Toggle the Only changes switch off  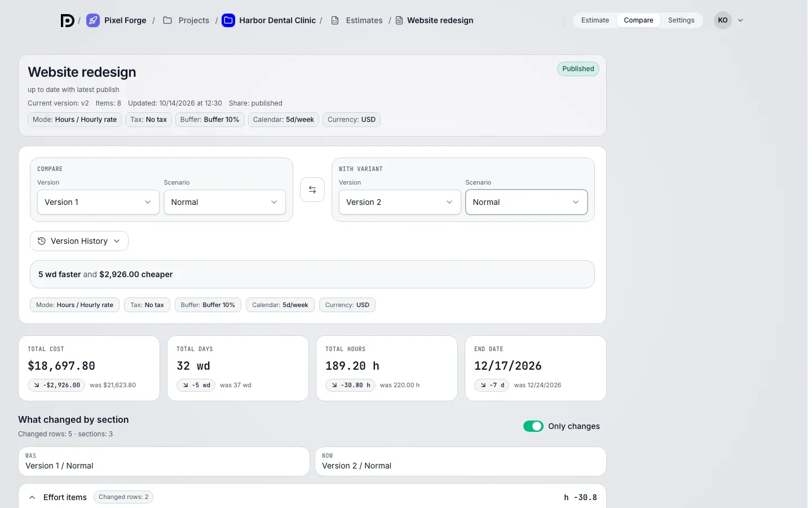tap(533, 426)
